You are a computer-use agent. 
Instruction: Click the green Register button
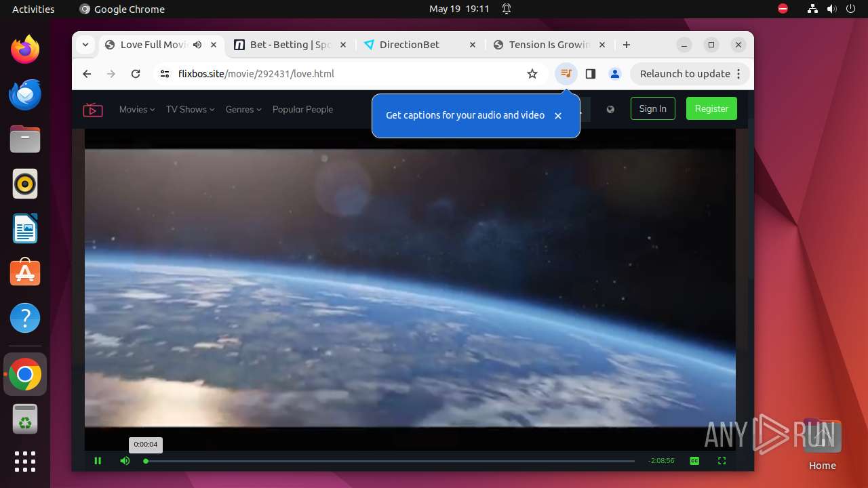[711, 108]
